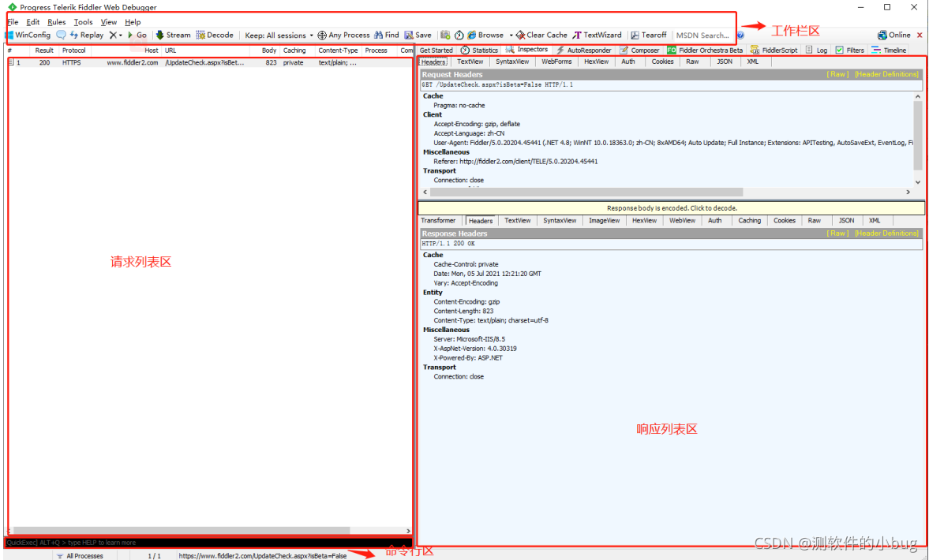Image resolution: width=929 pixels, height=560 pixels.
Task: Select response ImageView inspector tab
Action: (605, 220)
